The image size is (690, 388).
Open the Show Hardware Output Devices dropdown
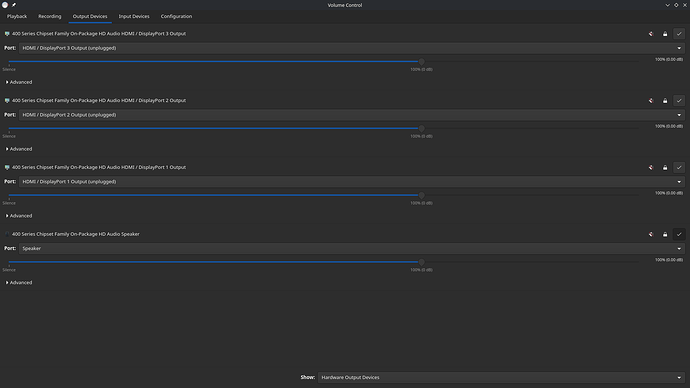coord(501,377)
